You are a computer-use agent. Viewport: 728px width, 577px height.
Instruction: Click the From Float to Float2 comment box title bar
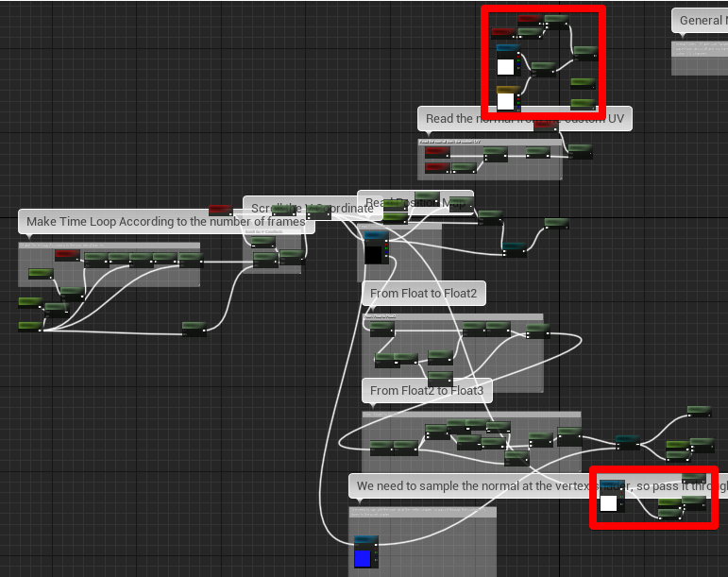coord(452,316)
